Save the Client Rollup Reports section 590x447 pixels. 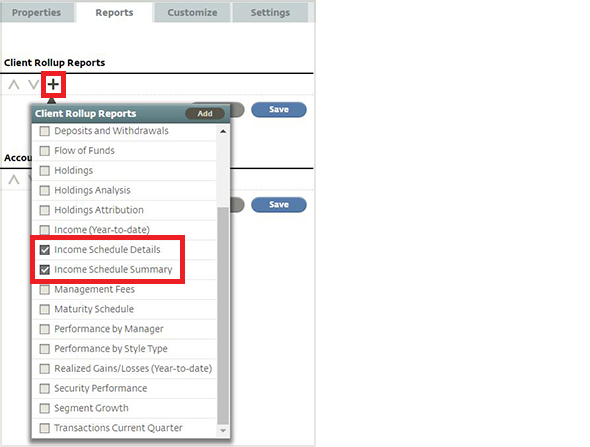pyautogui.click(x=279, y=109)
